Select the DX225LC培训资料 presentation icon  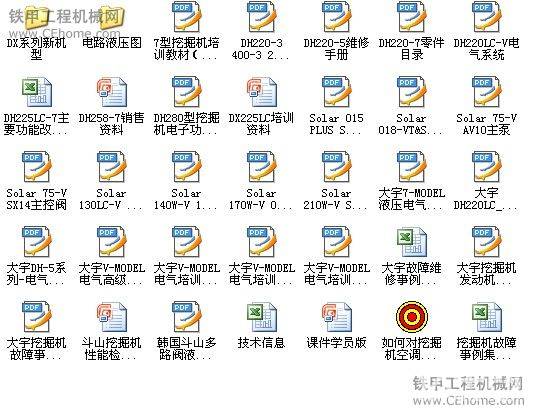[x=261, y=92]
